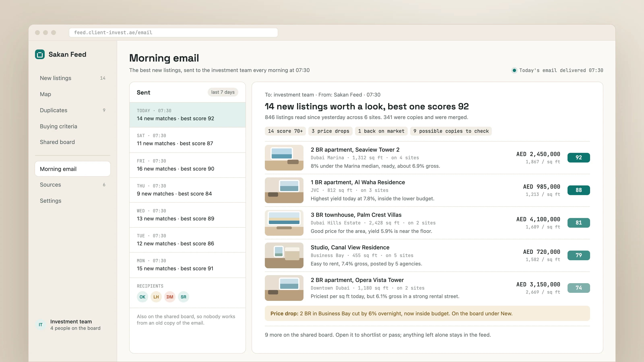Click the score 88 badge
This screenshot has height=362, width=644.
[579, 190]
